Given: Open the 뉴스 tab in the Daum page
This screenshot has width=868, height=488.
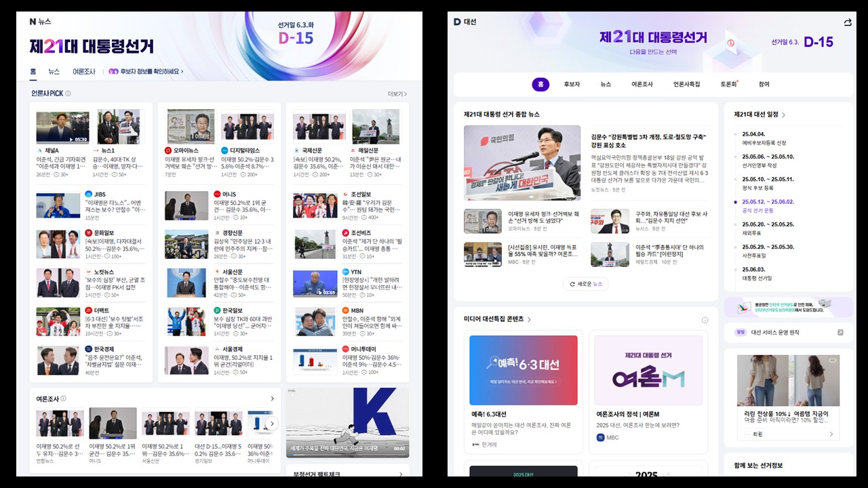Looking at the screenshot, I should (606, 84).
